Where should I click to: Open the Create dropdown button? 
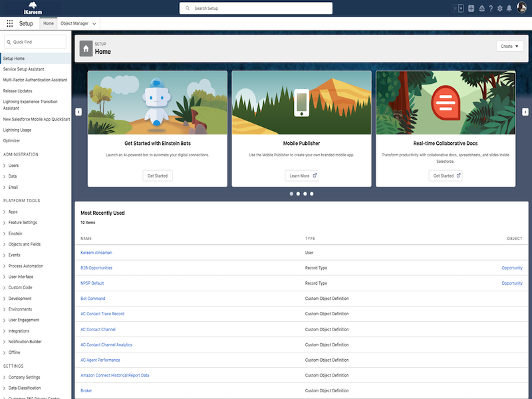point(509,46)
